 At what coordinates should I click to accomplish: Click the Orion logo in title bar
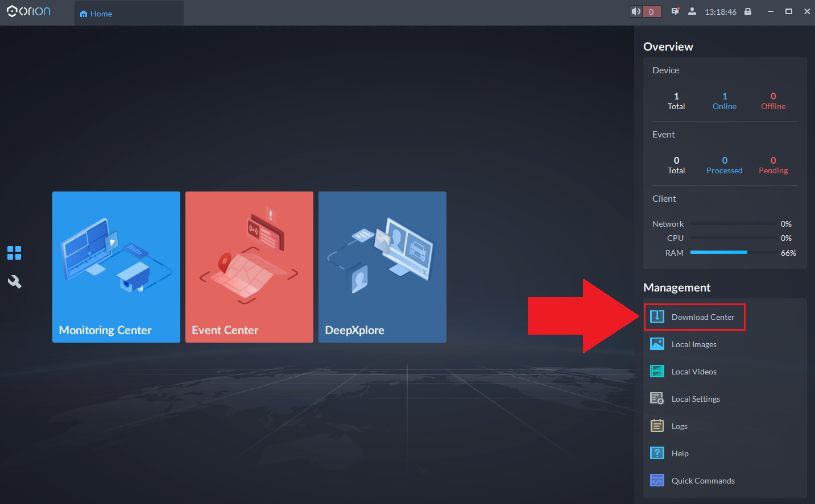pos(28,11)
